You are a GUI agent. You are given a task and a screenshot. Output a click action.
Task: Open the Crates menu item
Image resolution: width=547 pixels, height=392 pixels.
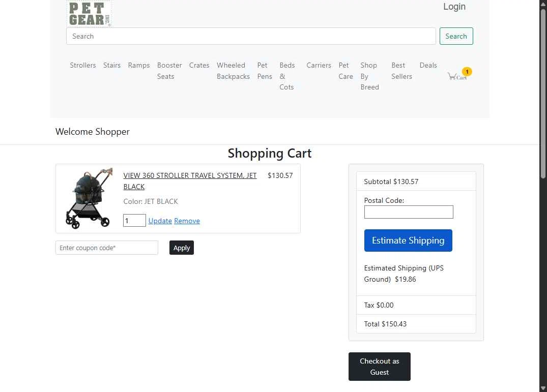(199, 65)
